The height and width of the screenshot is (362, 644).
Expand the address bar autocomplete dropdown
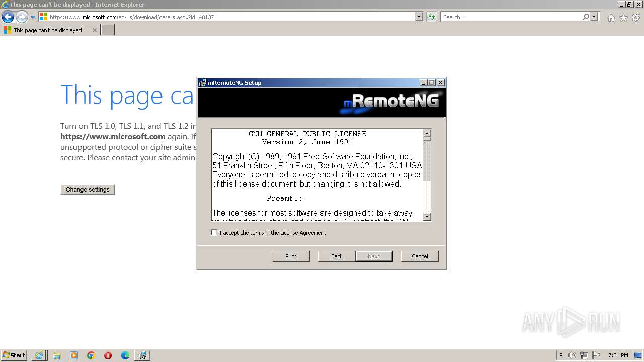point(419,17)
